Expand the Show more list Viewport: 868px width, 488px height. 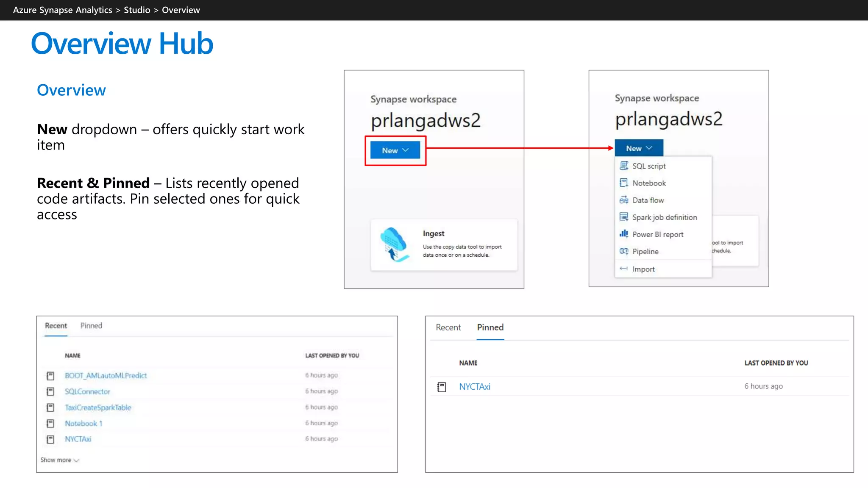coord(60,460)
